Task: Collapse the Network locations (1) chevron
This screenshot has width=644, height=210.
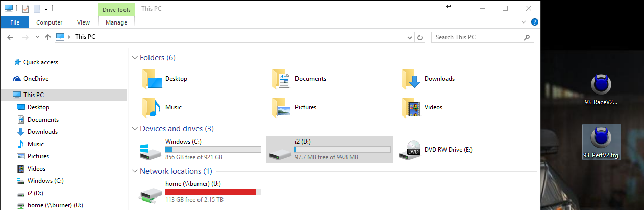Action: 135,171
